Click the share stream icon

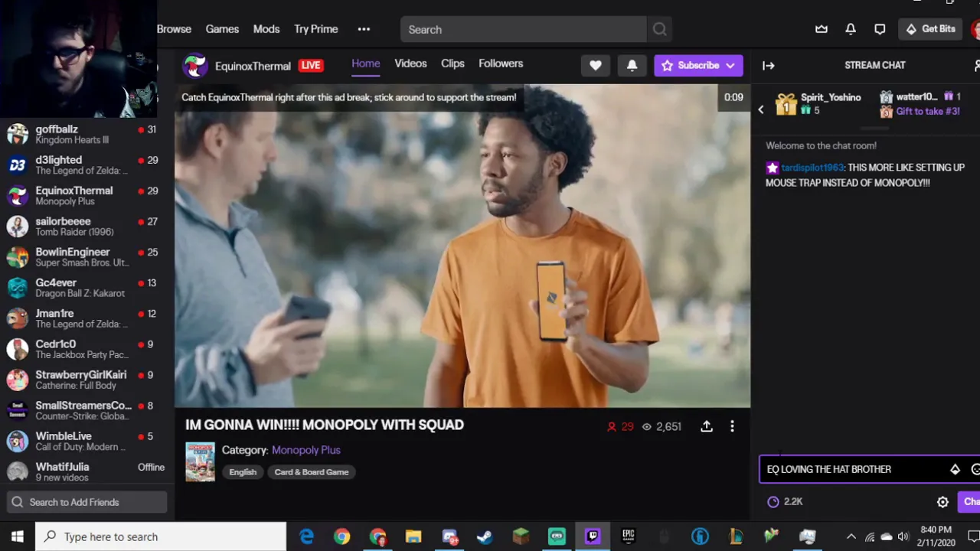(707, 426)
